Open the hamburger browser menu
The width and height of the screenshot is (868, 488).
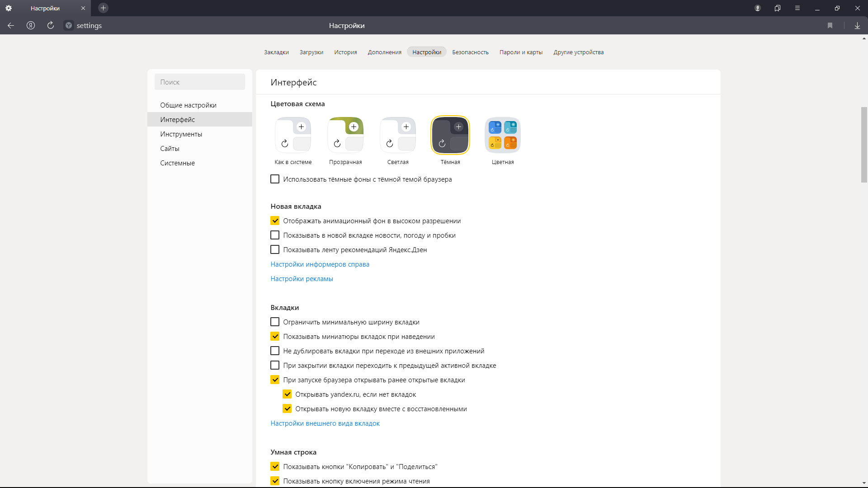pyautogui.click(x=797, y=8)
